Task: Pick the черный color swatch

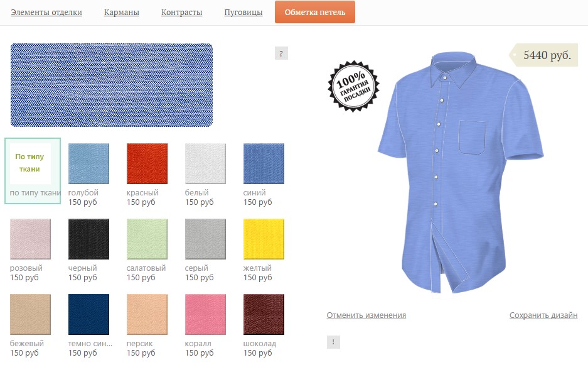Action: coord(89,239)
